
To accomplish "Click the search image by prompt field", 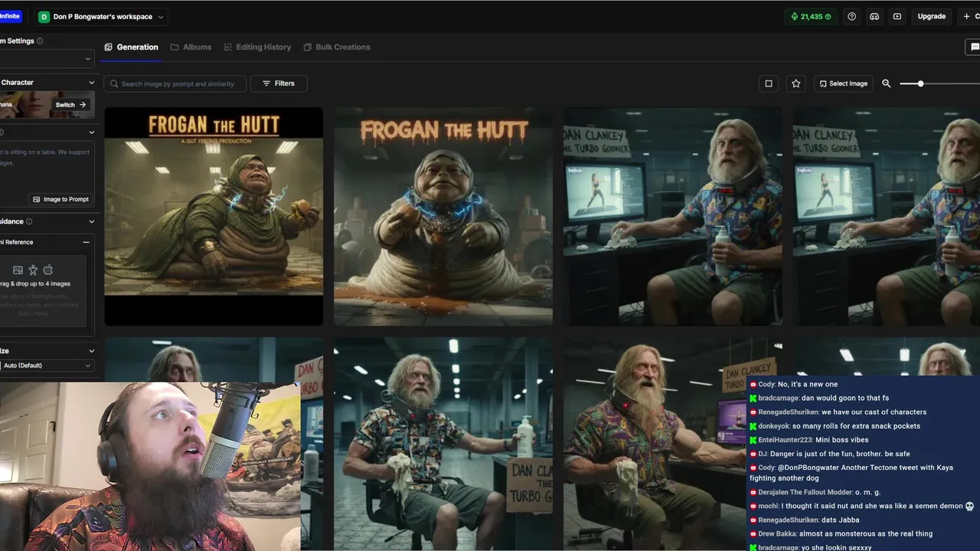I will point(175,83).
